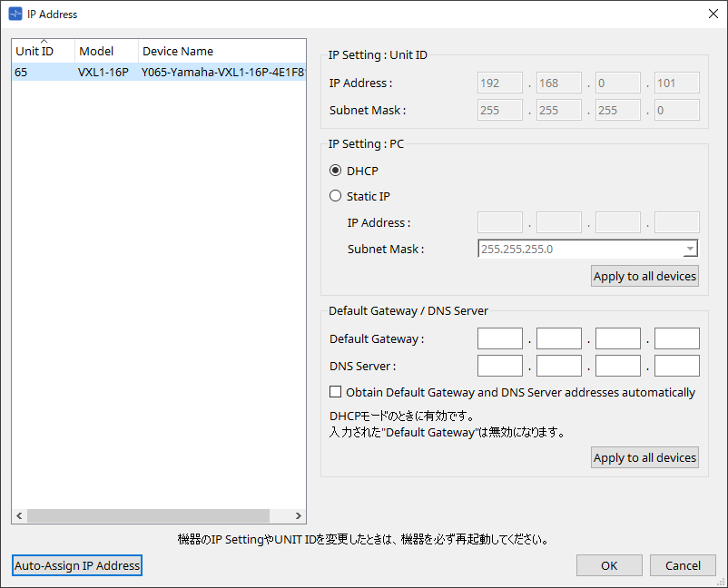
Task: Select the Static IP radio button
Action: point(336,196)
